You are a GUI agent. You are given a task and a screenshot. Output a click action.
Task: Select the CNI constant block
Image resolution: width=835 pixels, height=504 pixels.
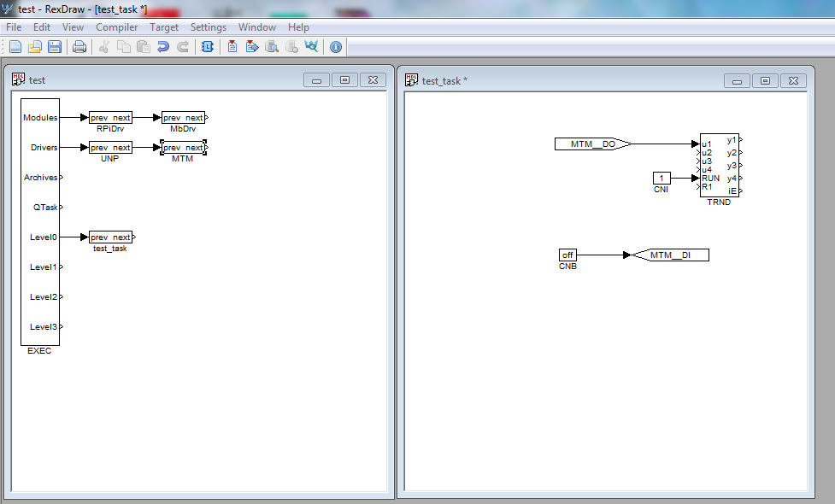click(662, 178)
